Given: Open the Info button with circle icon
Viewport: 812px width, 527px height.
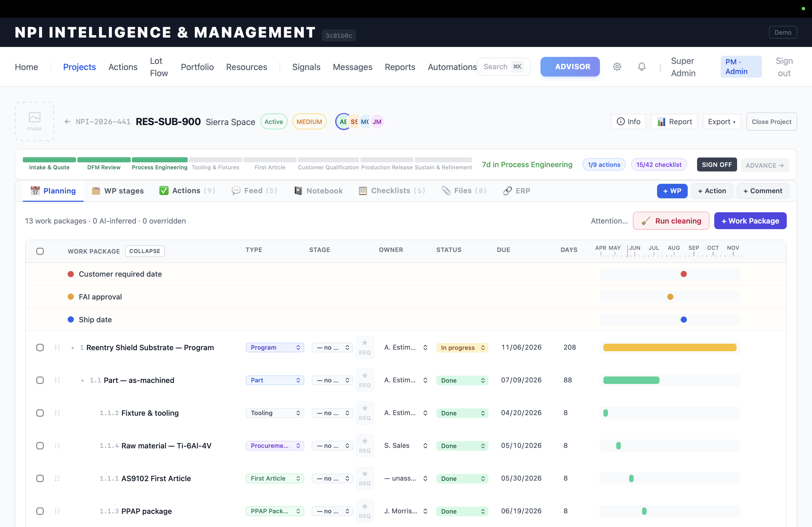Looking at the screenshot, I should tap(628, 122).
